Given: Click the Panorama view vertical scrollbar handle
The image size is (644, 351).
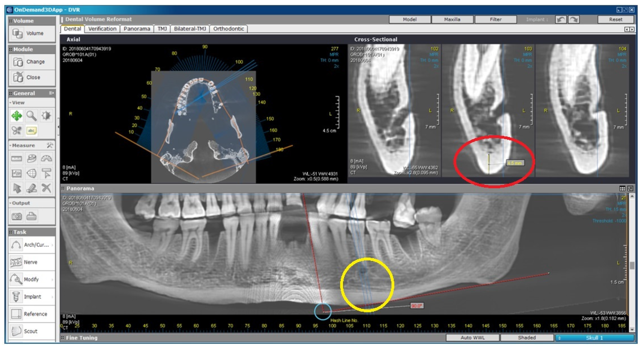Looking at the screenshot, I should (x=632, y=266).
